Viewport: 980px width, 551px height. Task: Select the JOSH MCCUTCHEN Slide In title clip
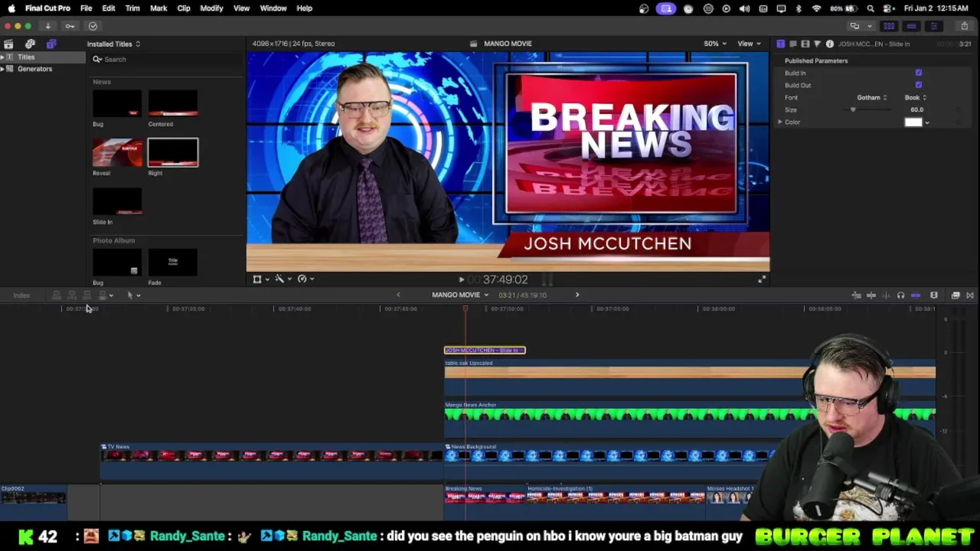pos(485,350)
